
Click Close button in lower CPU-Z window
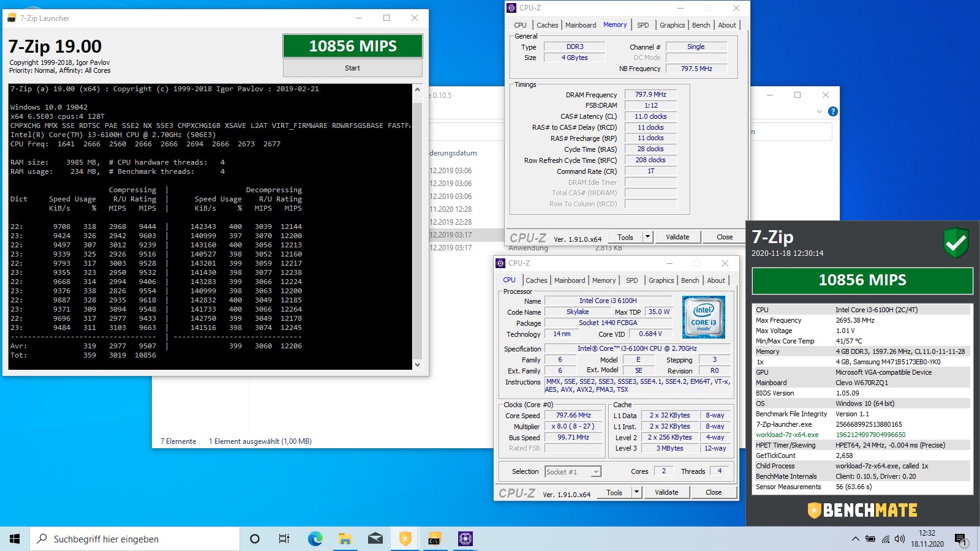(x=714, y=492)
